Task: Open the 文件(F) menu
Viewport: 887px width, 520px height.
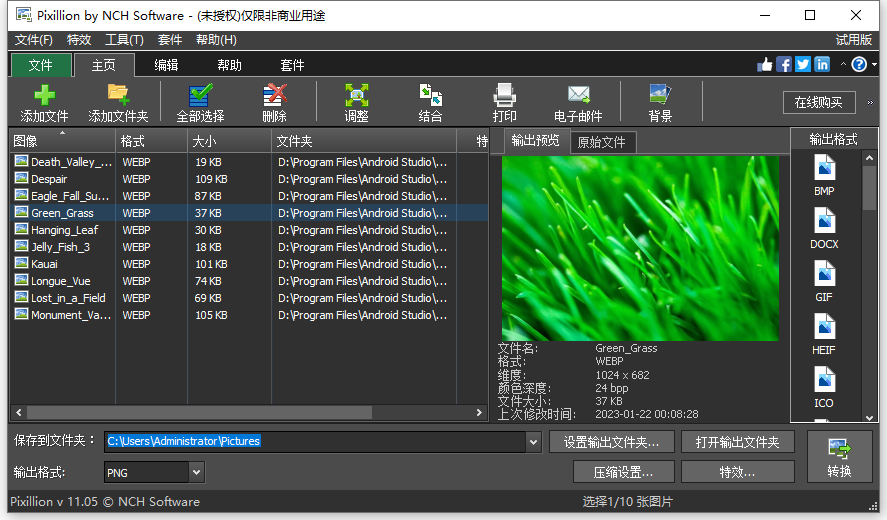Action: click(34, 40)
